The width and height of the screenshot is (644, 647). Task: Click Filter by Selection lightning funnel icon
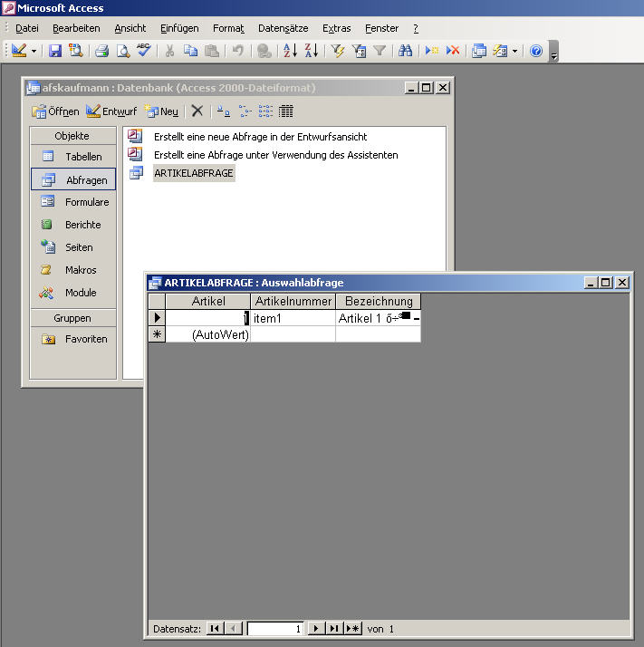tap(338, 51)
